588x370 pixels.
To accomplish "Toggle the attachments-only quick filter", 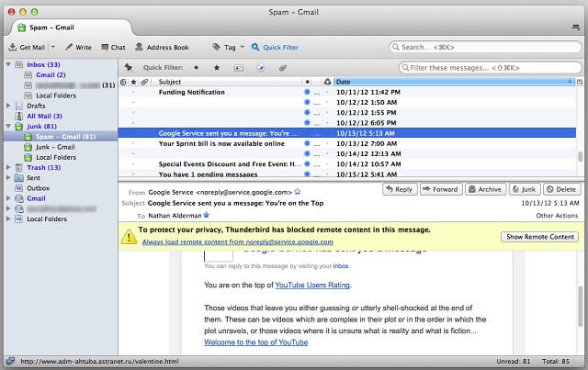I will point(283,68).
